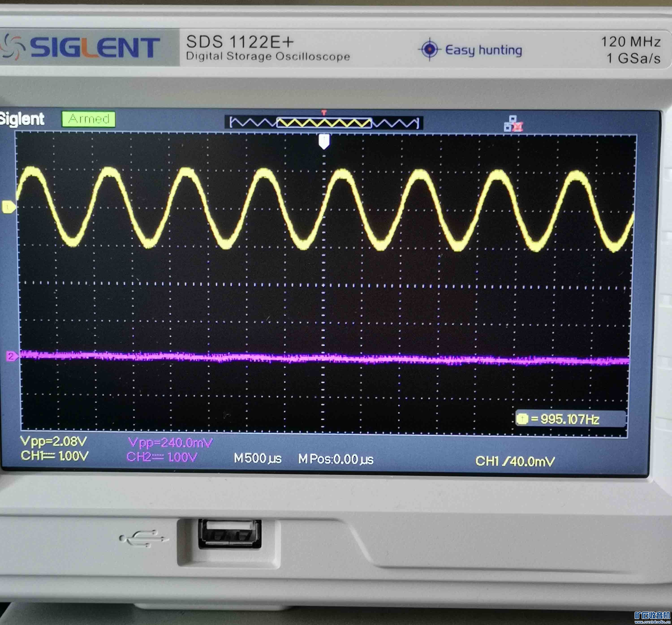672x625 pixels.
Task: Click the waveform memory overview bar
Action: [x=324, y=122]
